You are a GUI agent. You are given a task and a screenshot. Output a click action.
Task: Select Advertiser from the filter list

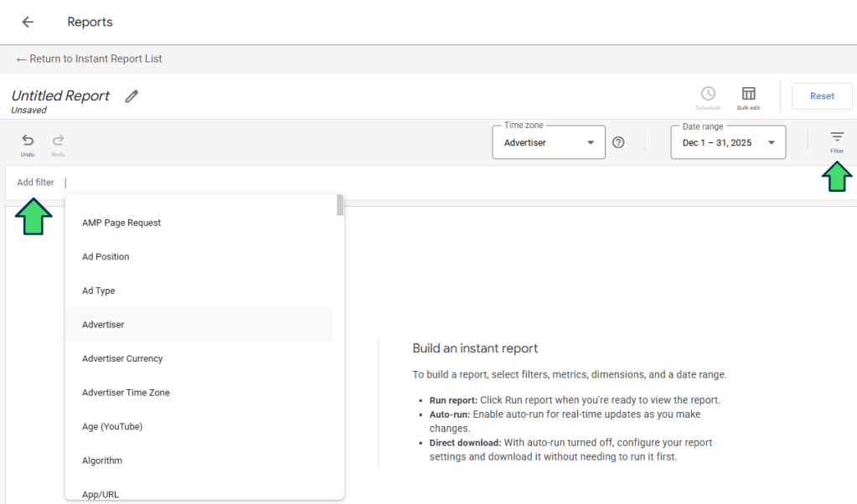click(103, 324)
